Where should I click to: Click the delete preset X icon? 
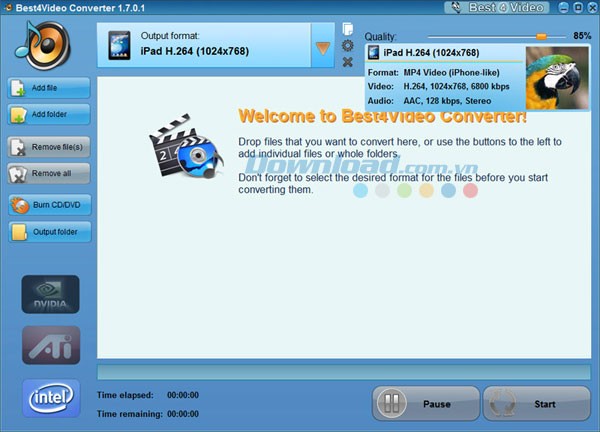[347, 62]
